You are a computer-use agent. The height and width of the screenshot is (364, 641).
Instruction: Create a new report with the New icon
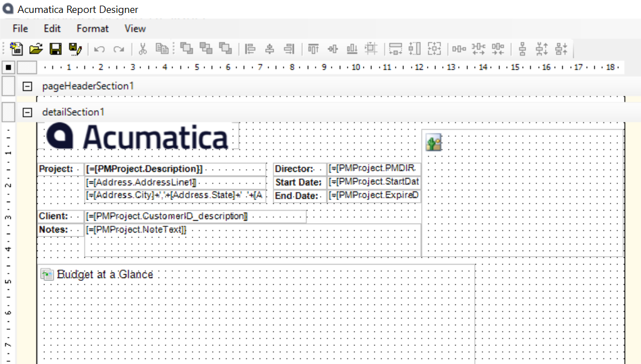tap(16, 49)
